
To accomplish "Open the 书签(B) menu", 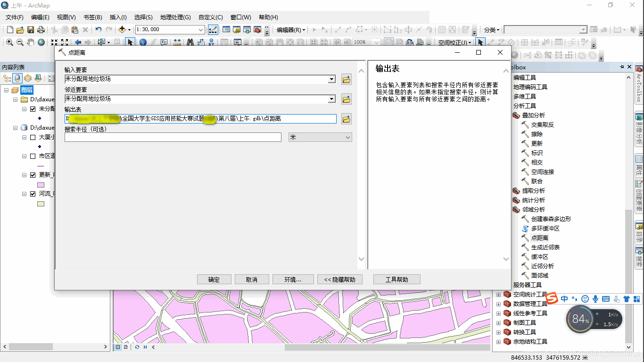I will coord(92,17).
